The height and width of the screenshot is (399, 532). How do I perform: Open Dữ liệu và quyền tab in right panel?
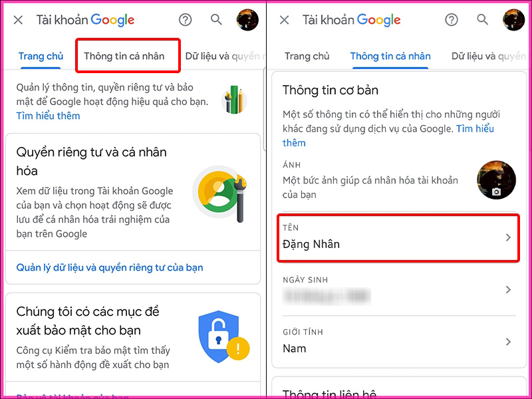pos(489,56)
